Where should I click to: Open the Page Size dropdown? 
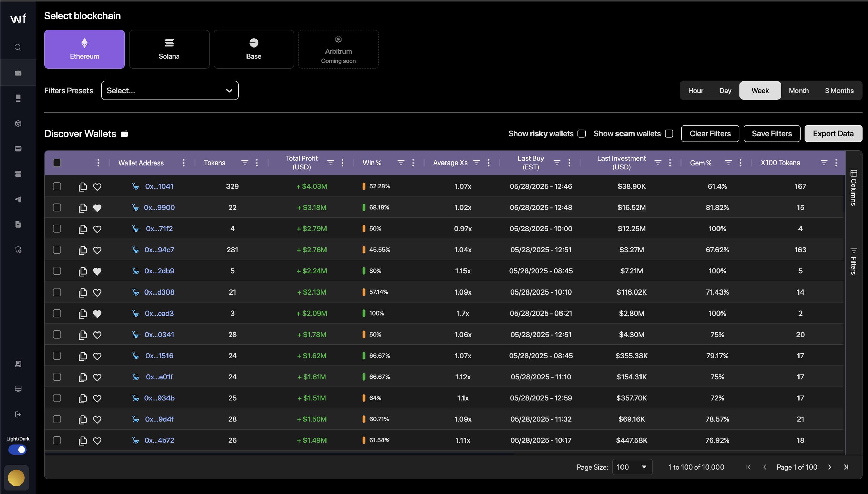pyautogui.click(x=632, y=467)
